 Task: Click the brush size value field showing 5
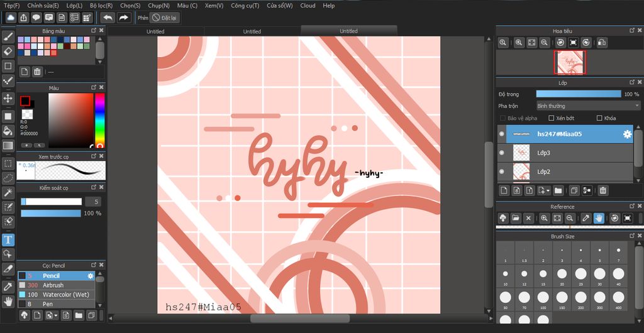[93, 202]
